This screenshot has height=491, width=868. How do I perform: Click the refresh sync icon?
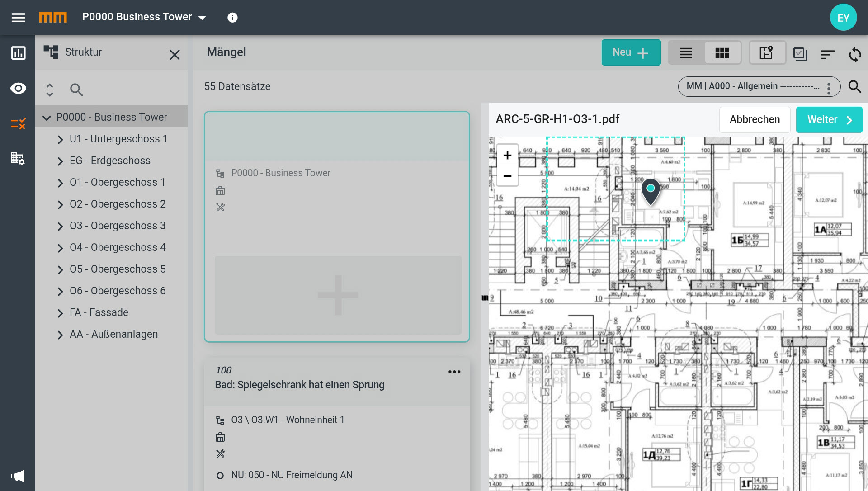click(855, 54)
